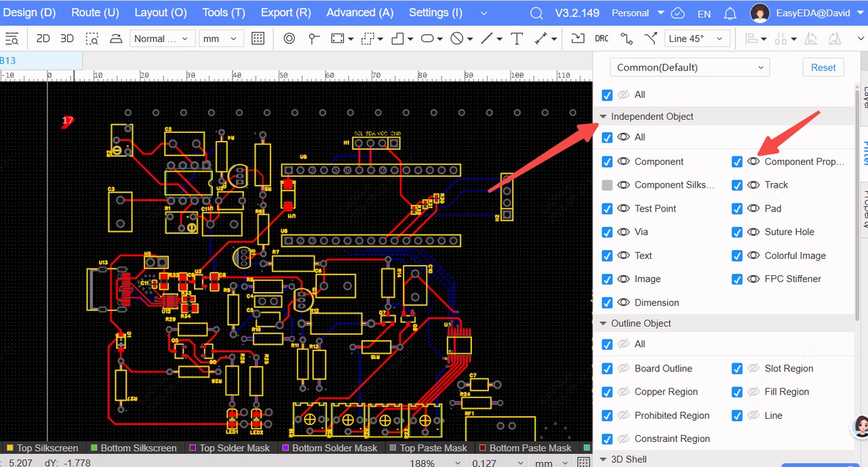
Task: Open the Line 45° routing angle dropdown
Action: click(x=698, y=39)
